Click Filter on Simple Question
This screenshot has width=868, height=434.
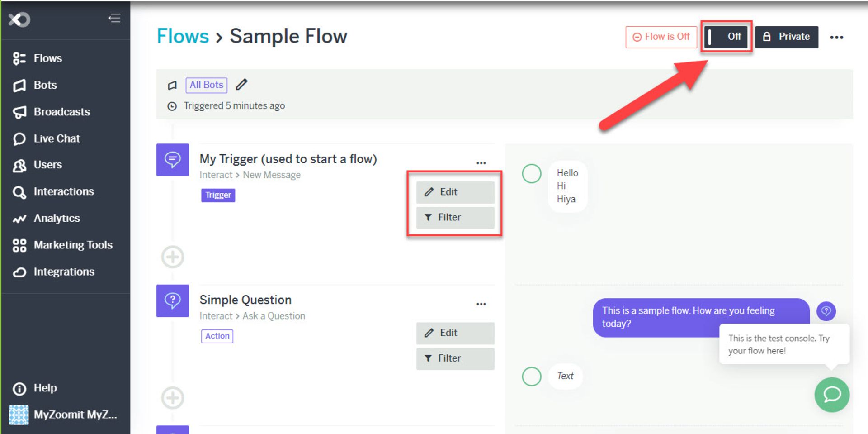[x=455, y=358]
